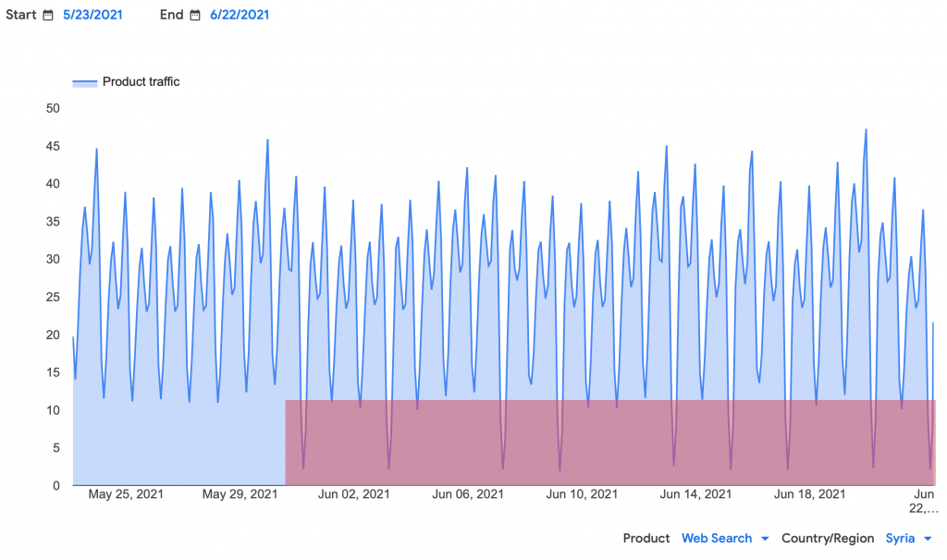Expand the arrow beside Syria

point(927,539)
